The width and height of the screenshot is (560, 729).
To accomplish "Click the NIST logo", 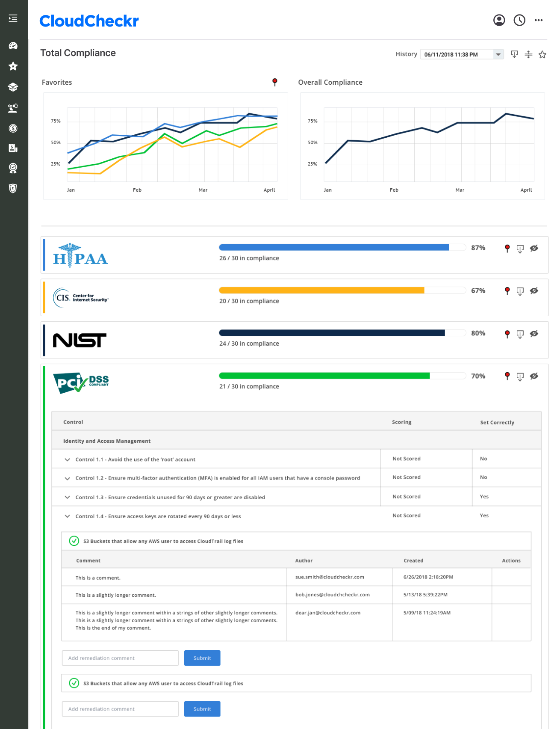I will click(80, 341).
